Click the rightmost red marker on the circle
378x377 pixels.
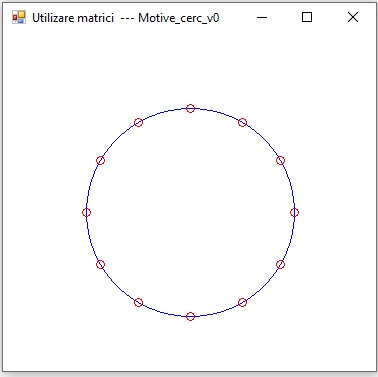coord(294,212)
